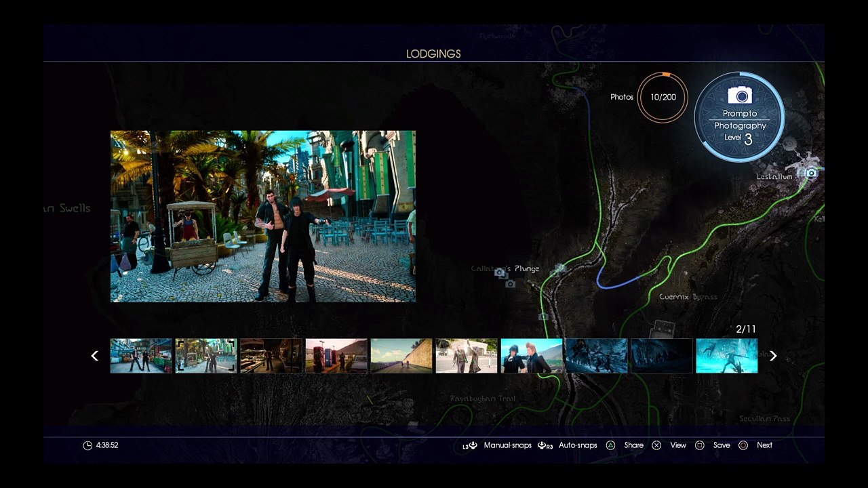Choose Share for the selected photo
Viewport: 868px width, 488px height.
coord(634,445)
